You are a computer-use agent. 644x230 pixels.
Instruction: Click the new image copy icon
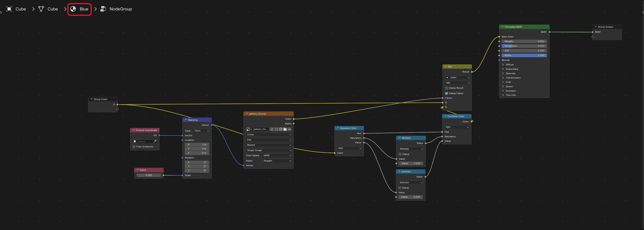pos(281,129)
